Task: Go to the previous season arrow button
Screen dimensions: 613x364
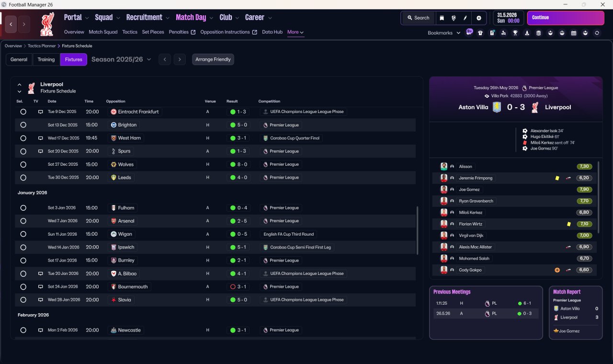Action: coord(164,59)
